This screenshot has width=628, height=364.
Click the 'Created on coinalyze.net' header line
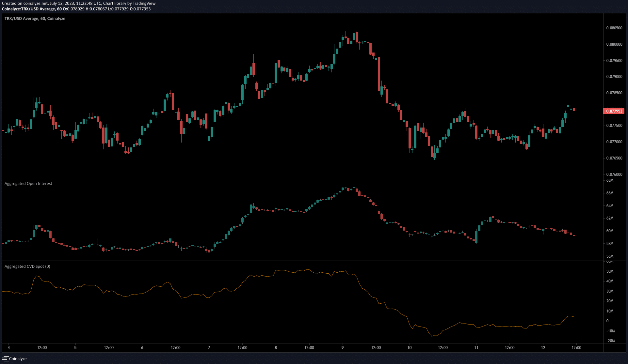[x=79, y=4]
